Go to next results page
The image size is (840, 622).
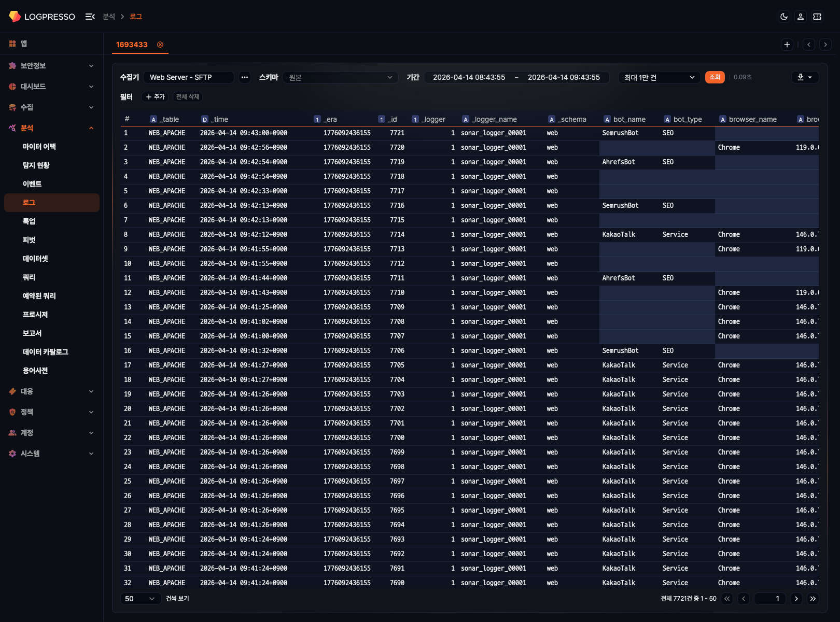pos(796,599)
